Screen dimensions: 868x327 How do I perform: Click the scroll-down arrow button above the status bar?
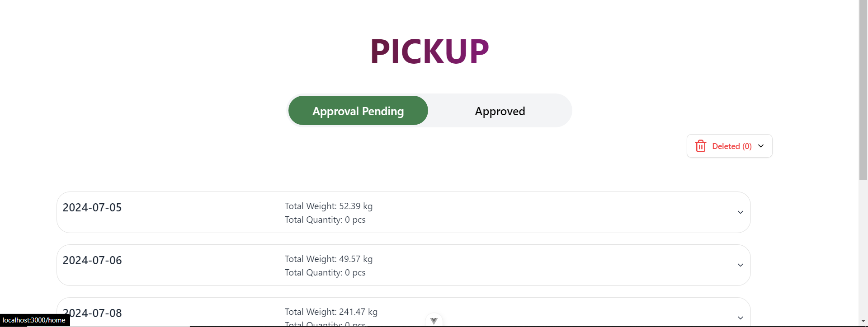pyautogui.click(x=434, y=320)
